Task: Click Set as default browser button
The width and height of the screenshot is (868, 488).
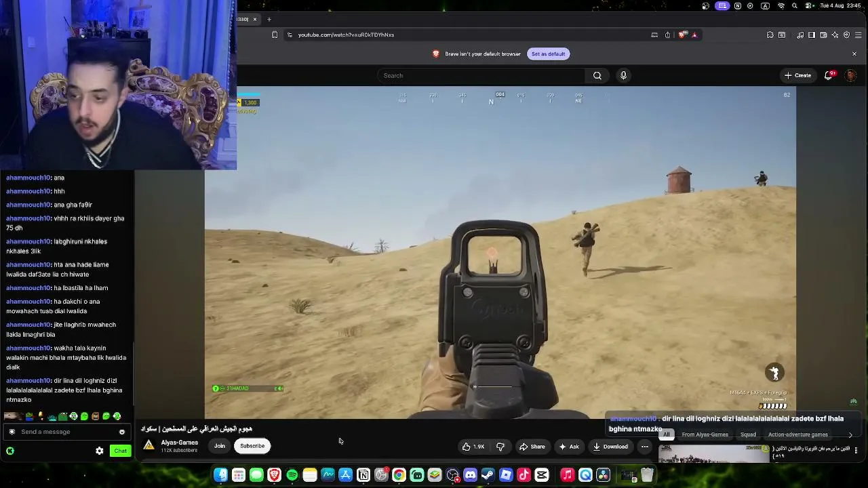Action: pos(548,54)
